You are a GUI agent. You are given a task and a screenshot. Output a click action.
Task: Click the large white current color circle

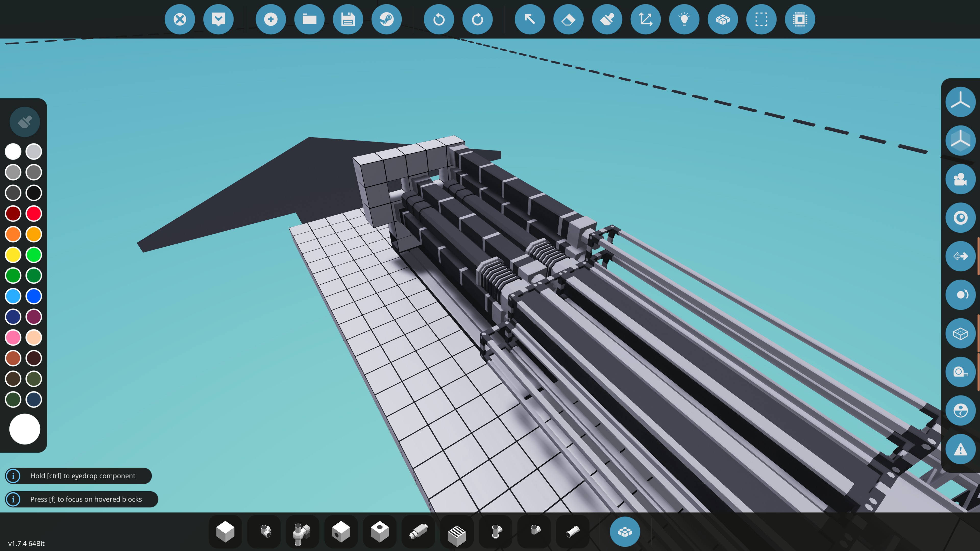pos(25,429)
